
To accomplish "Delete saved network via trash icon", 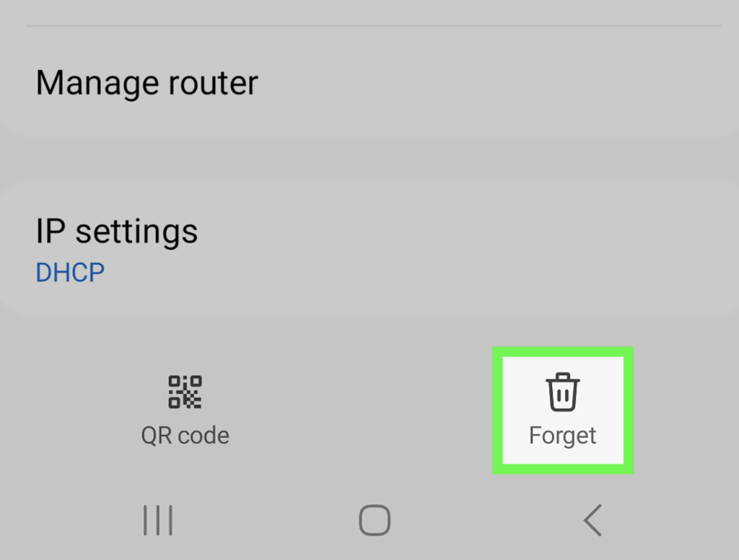I will (563, 392).
